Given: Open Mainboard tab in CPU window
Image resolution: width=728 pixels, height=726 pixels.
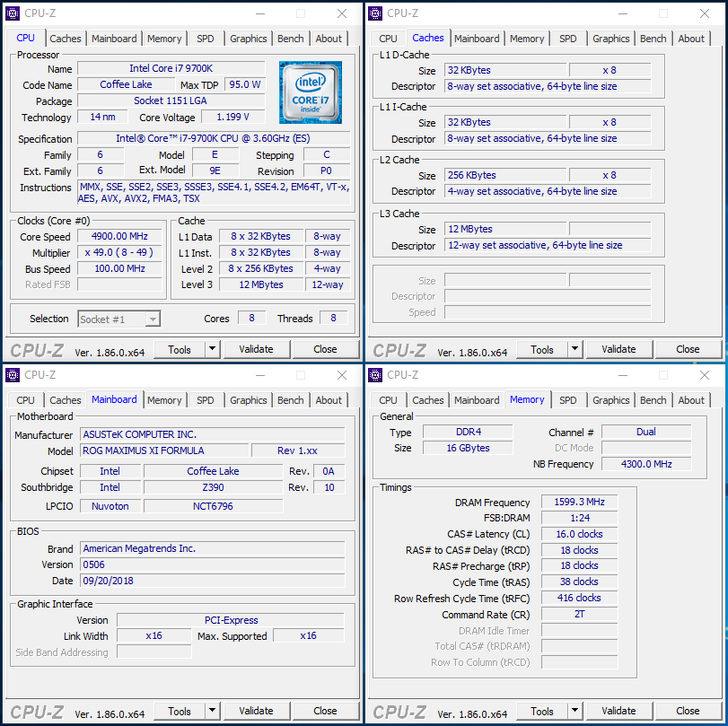Looking at the screenshot, I should pos(114,39).
